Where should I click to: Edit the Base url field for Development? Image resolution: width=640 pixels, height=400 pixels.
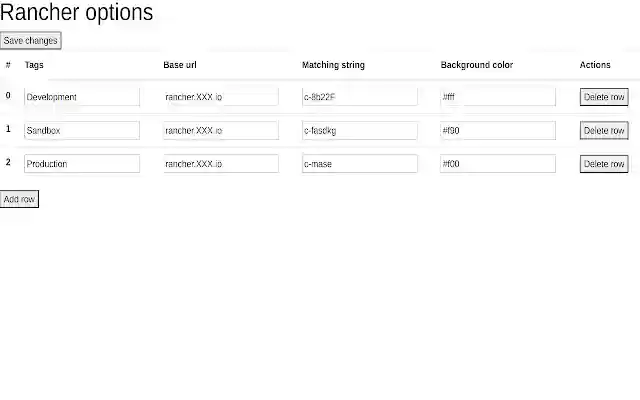point(221,97)
